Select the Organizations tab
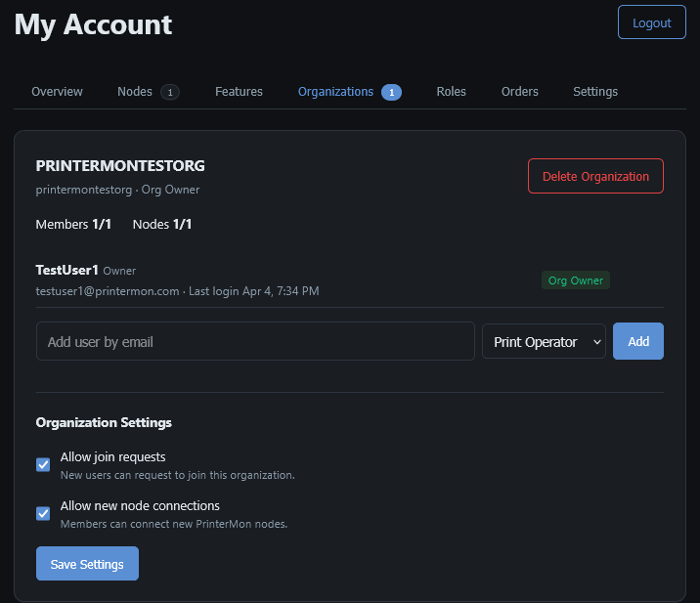The height and width of the screenshot is (603, 700). coord(335,92)
